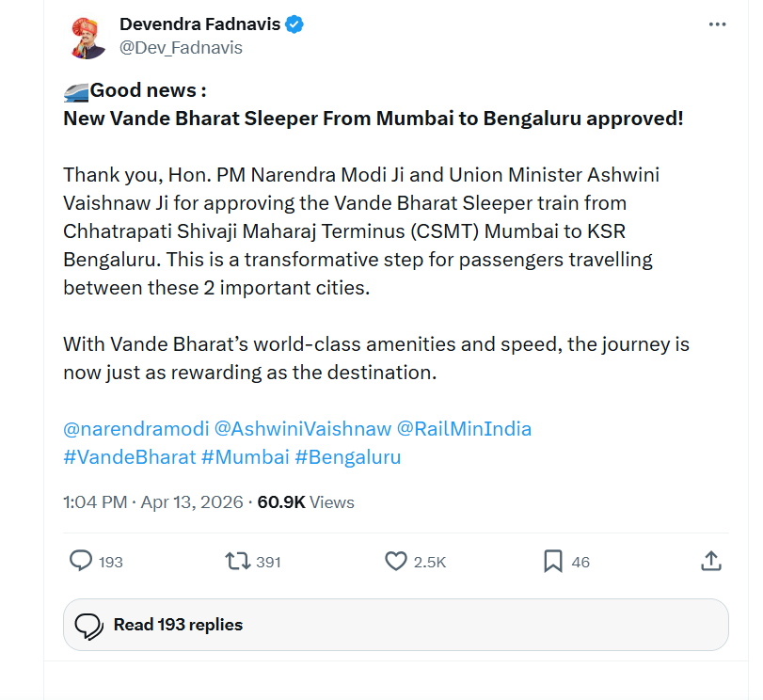Open the @narendramodi mention
763x700 pixels.
135,429
